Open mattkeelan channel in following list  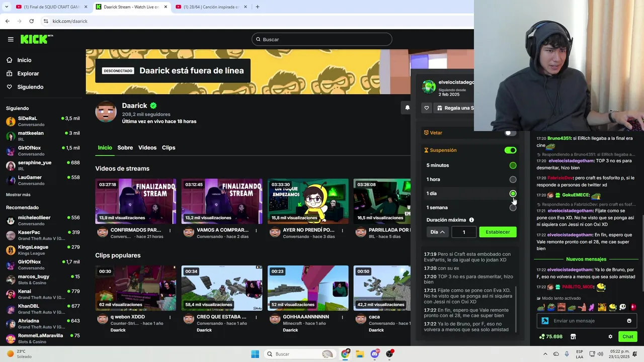tap(43, 136)
